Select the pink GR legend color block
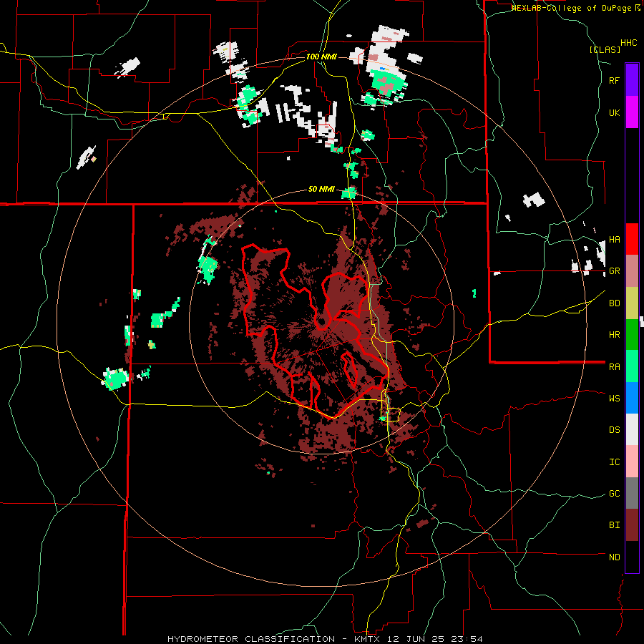The image size is (644, 644). point(632,271)
